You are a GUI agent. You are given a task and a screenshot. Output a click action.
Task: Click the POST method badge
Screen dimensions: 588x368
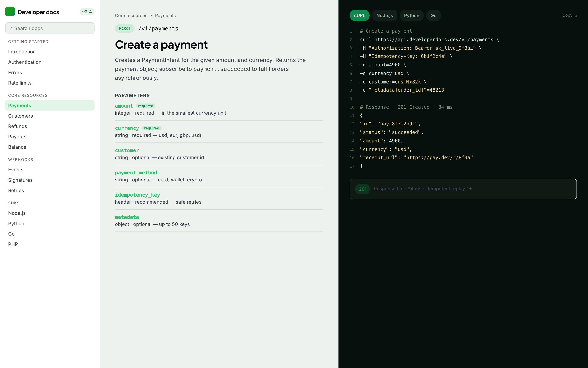(125, 29)
